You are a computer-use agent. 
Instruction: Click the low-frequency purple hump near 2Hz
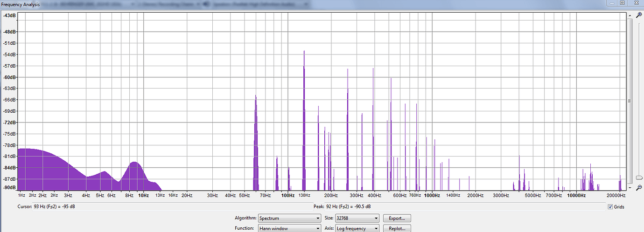(x=42, y=170)
